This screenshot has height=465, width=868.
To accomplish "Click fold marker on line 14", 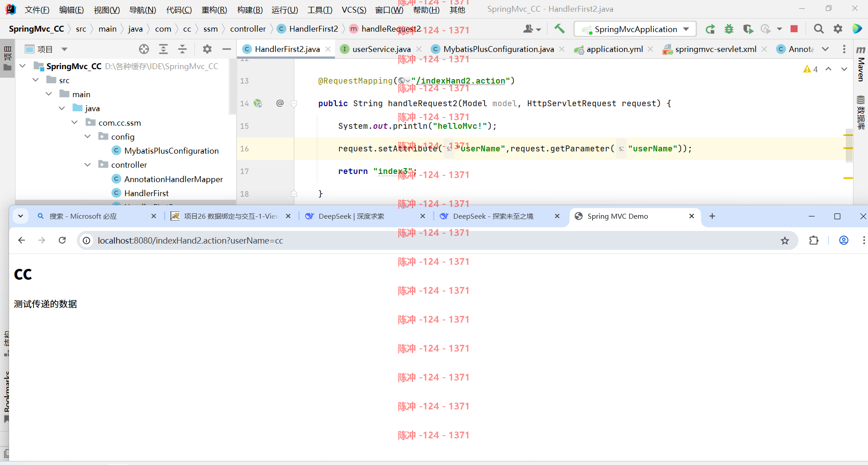I will 294,103.
